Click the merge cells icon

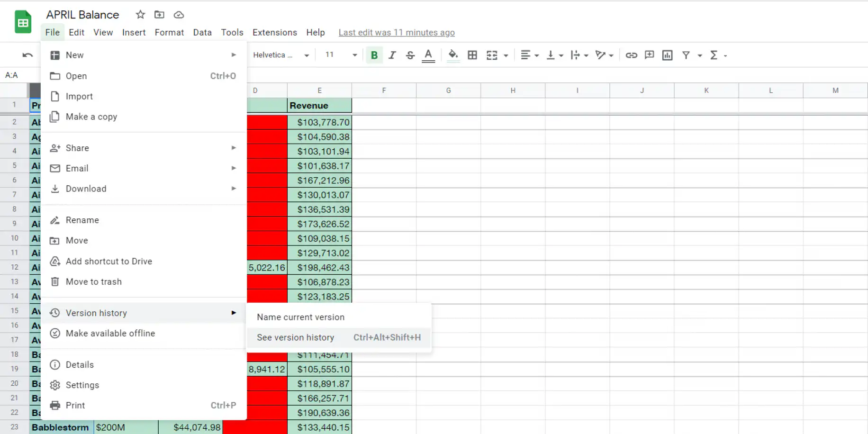click(x=492, y=55)
